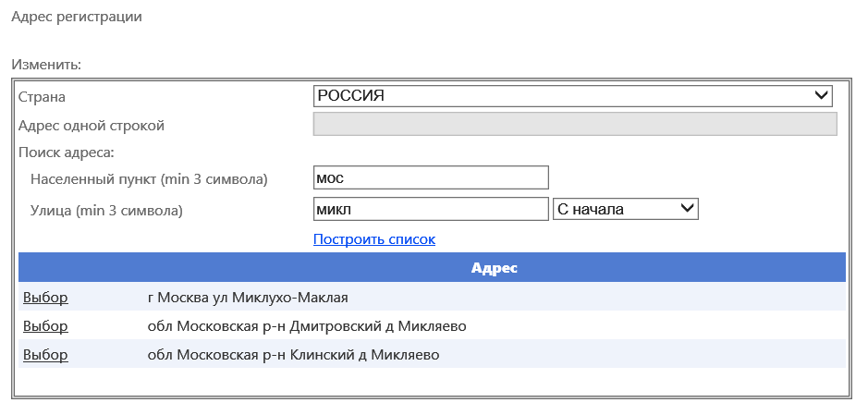Select row text 'г Москва ул Миклухо-Маклая'
This screenshot has height=415, width=868.
click(x=248, y=298)
